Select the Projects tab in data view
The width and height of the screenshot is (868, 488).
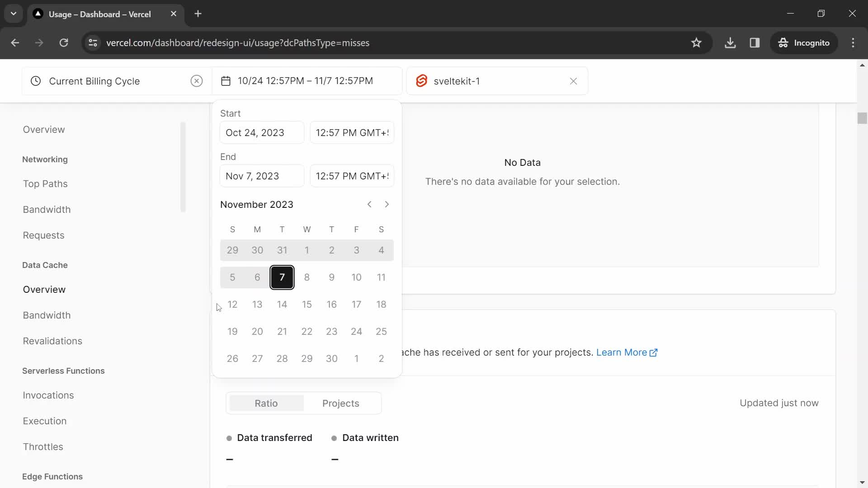340,403
